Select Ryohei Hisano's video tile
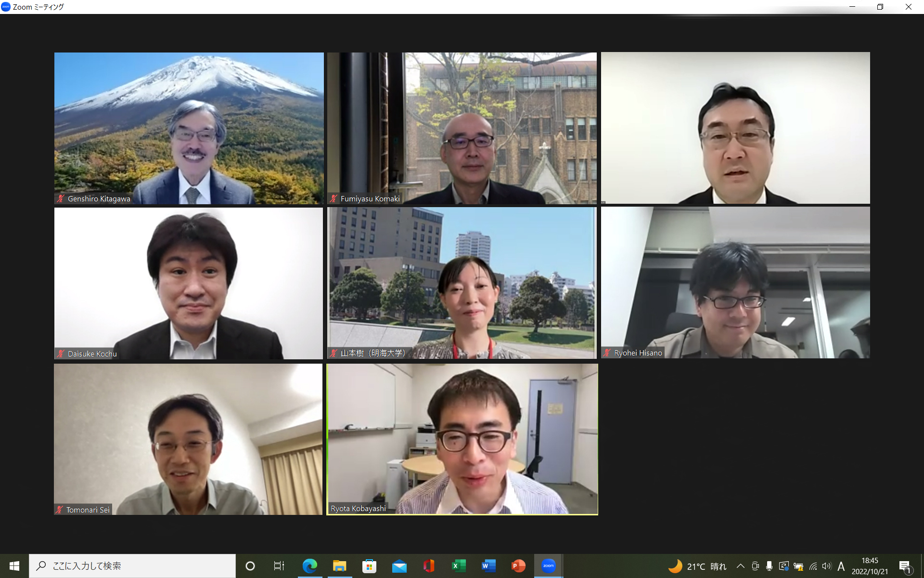 click(735, 283)
